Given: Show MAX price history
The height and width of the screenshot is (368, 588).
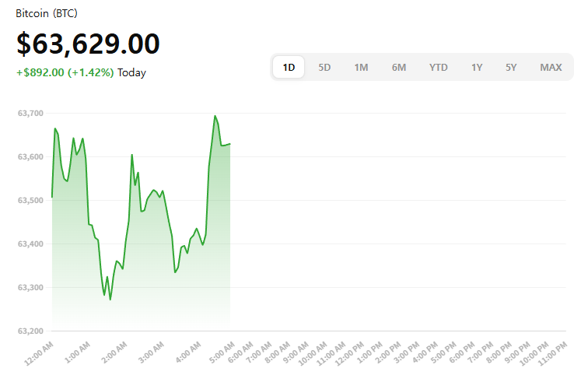Looking at the screenshot, I should (551, 67).
